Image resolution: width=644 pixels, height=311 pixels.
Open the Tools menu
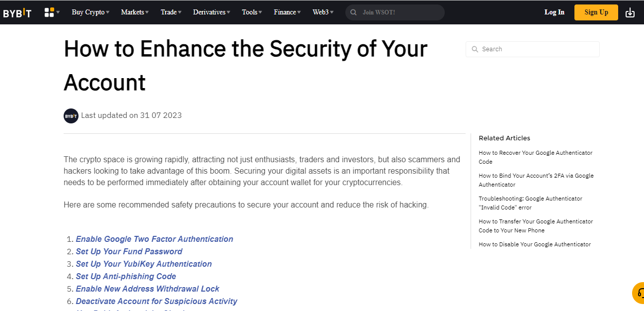[x=252, y=12]
